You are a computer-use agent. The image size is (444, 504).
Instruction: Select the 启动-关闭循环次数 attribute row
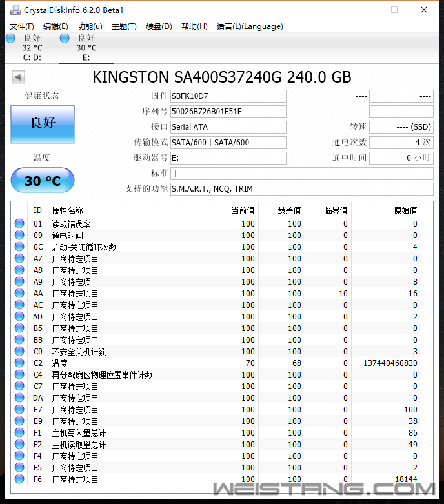(217, 247)
